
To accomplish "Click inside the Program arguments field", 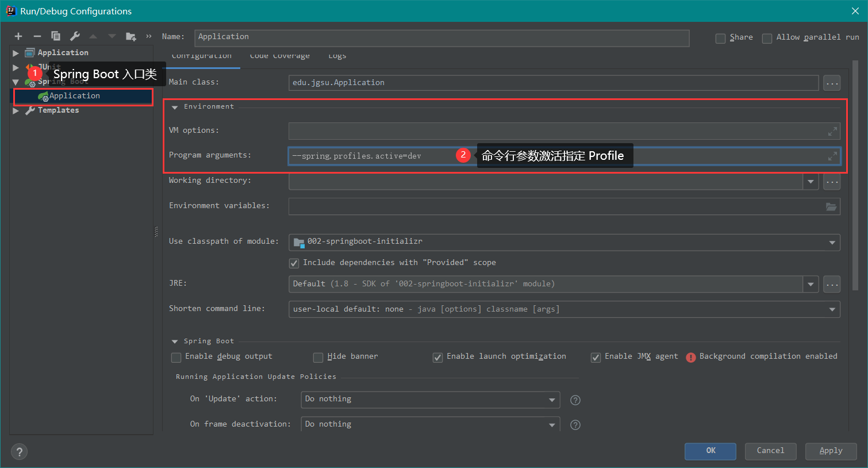I will tap(374, 156).
